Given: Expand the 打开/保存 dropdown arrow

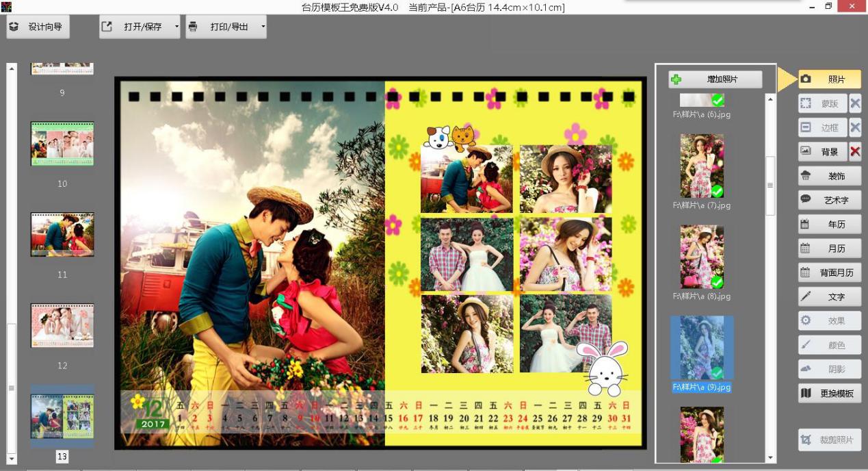Looking at the screenshot, I should click(x=176, y=27).
